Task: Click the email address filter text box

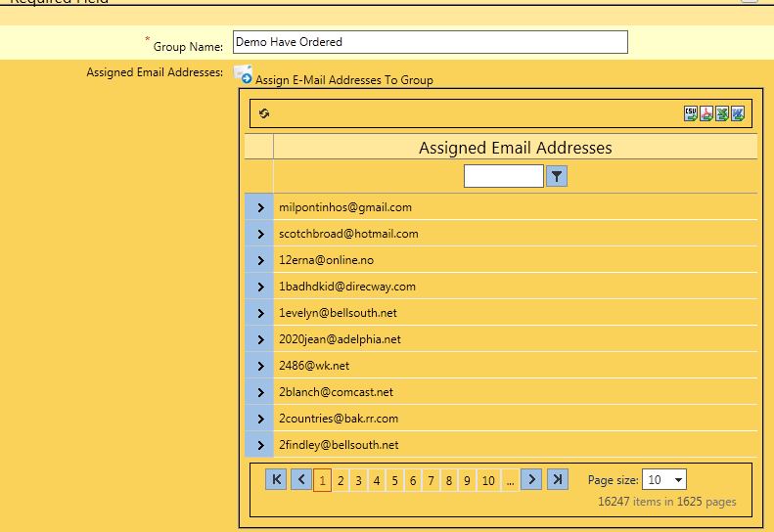Action: (x=504, y=176)
